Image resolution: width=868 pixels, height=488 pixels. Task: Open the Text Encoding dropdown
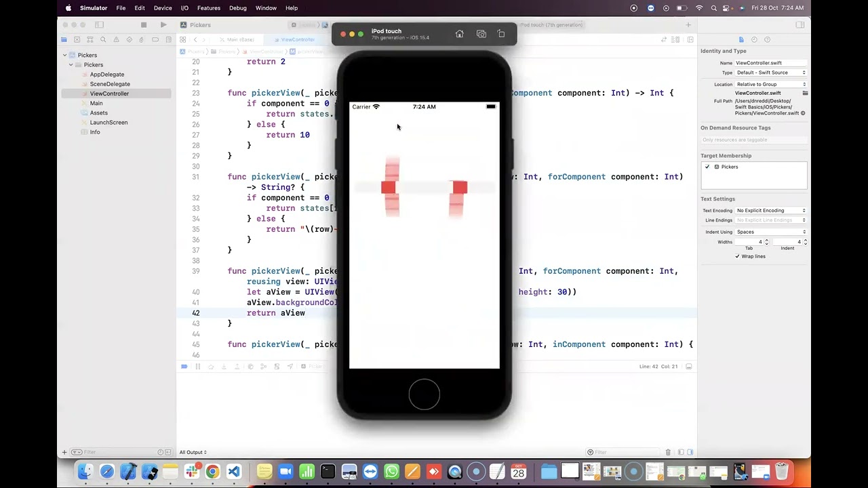(x=771, y=210)
